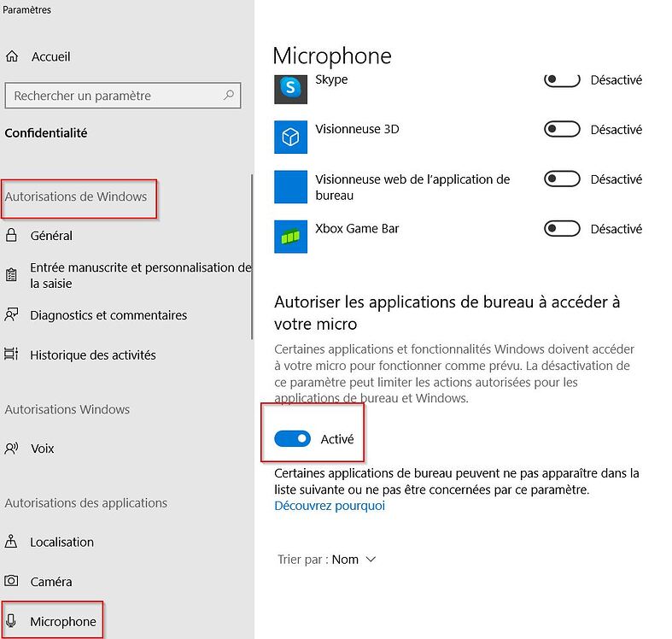
Task: Click the search magnifier icon
Action: pyautogui.click(x=229, y=95)
